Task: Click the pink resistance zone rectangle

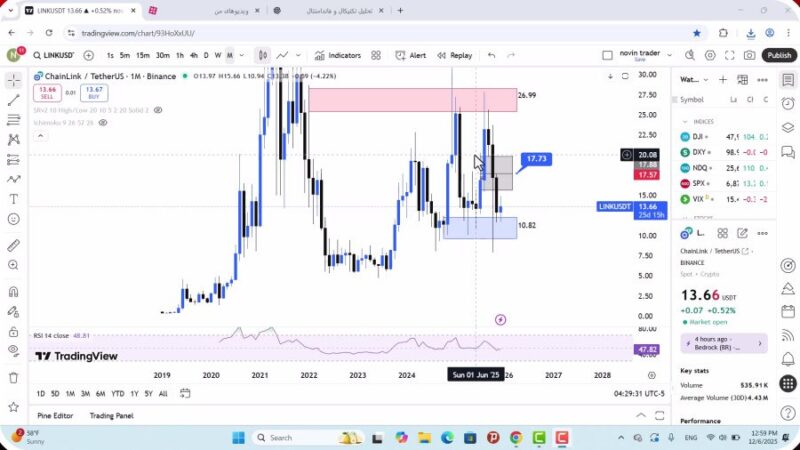Action: (410, 98)
